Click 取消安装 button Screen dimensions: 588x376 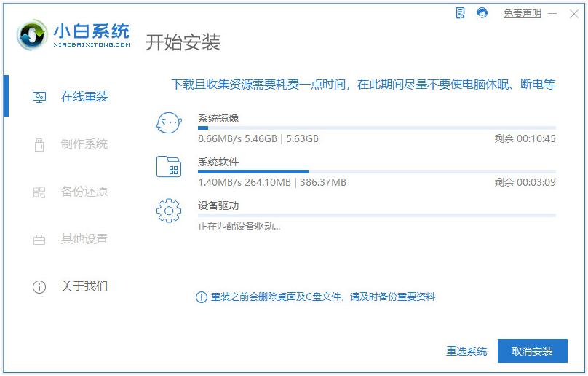[532, 350]
